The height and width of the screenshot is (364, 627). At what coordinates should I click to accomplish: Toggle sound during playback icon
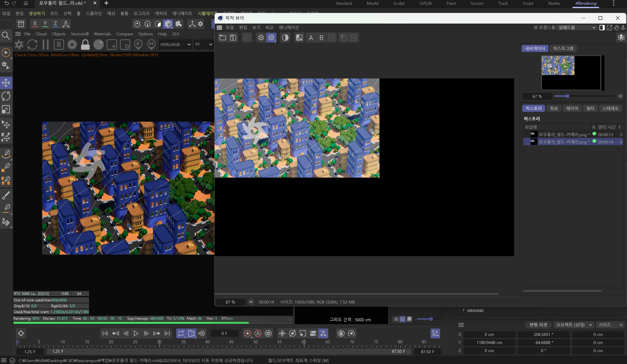202,333
